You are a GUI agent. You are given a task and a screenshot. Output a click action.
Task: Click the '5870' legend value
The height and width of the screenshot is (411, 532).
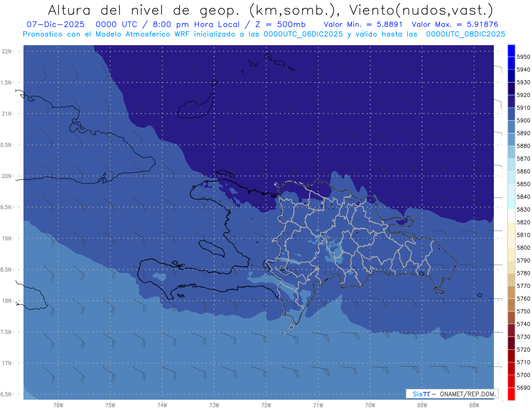click(524, 159)
